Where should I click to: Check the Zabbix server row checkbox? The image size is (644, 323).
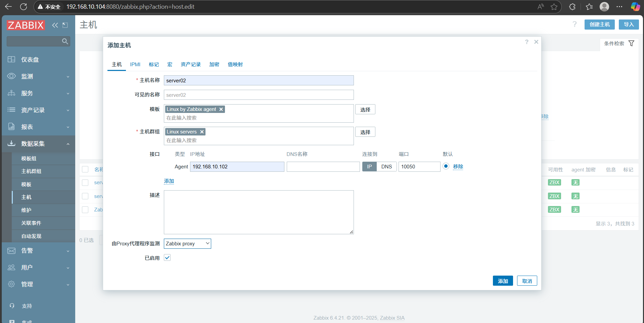click(x=85, y=210)
